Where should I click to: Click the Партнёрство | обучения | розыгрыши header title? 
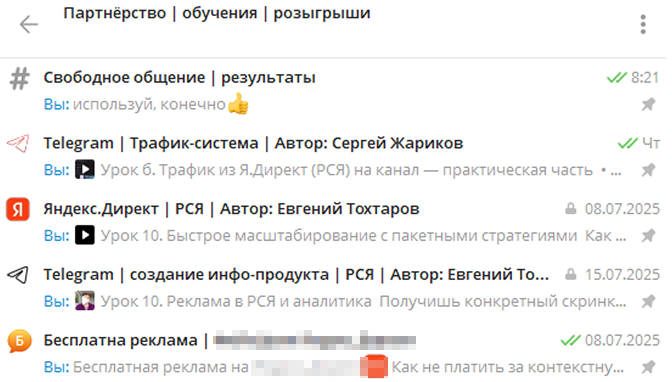click(x=217, y=13)
